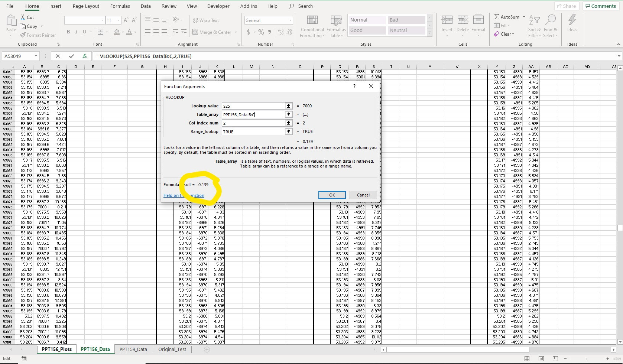
Task: Expand the formula bar chevron
Action: click(x=619, y=56)
